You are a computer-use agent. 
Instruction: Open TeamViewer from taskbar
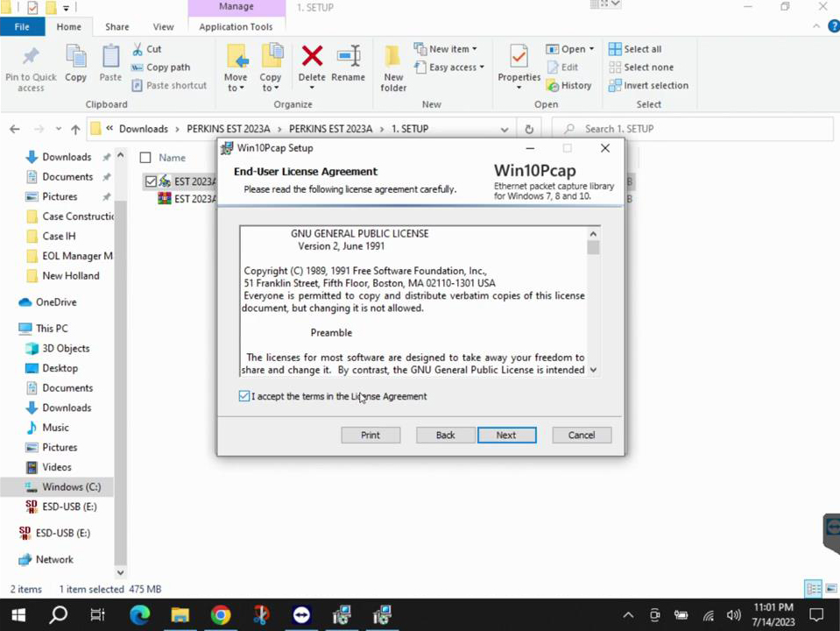tap(301, 615)
